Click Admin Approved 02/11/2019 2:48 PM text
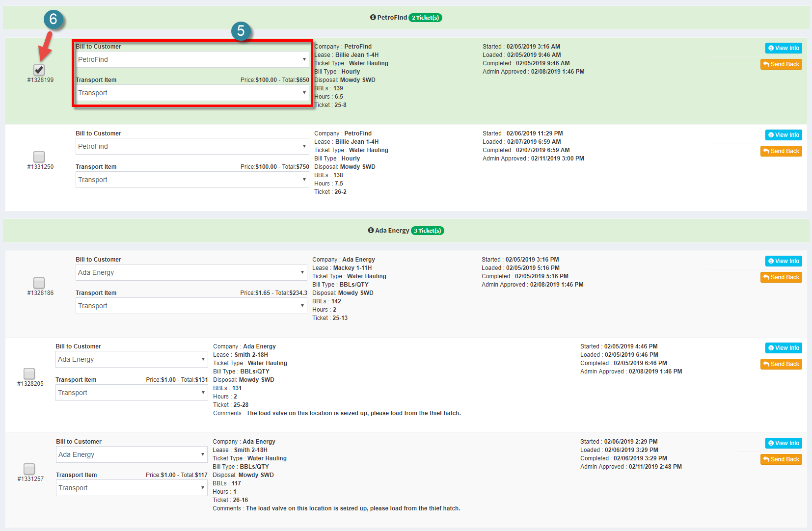Image resolution: width=812 pixels, height=531 pixels. tap(631, 467)
